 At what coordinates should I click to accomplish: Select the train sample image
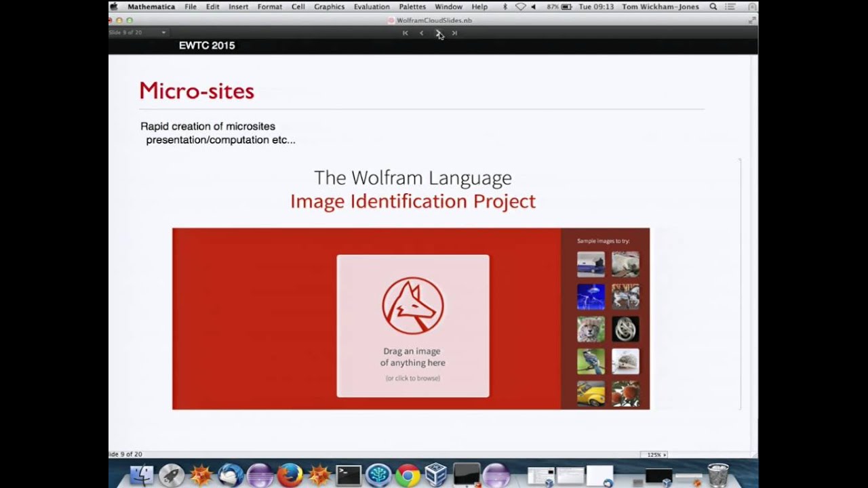click(x=591, y=264)
